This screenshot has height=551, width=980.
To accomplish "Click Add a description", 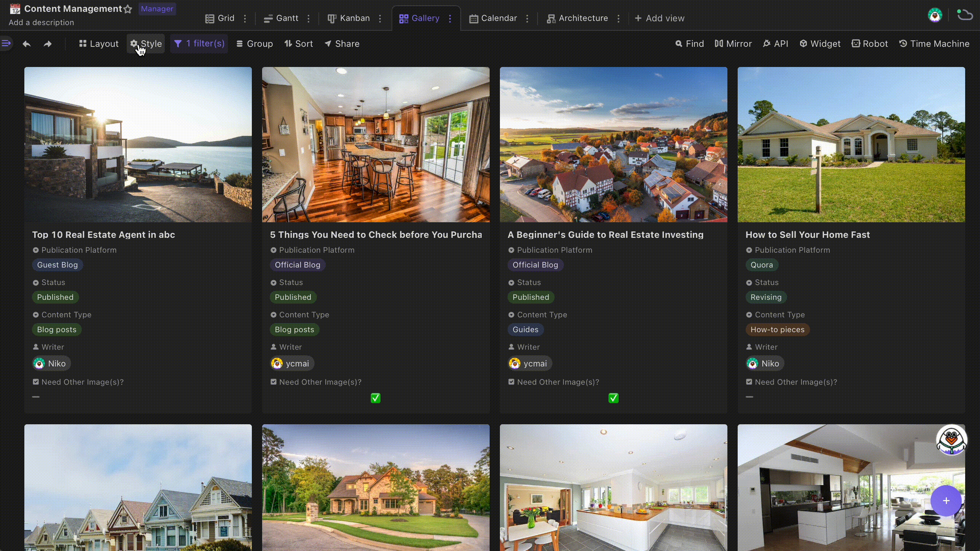I will click(x=41, y=22).
